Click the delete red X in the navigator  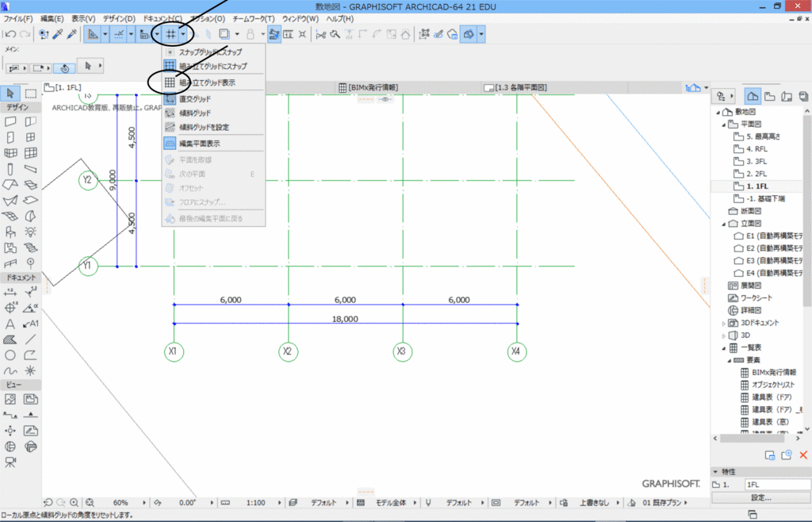803,455
